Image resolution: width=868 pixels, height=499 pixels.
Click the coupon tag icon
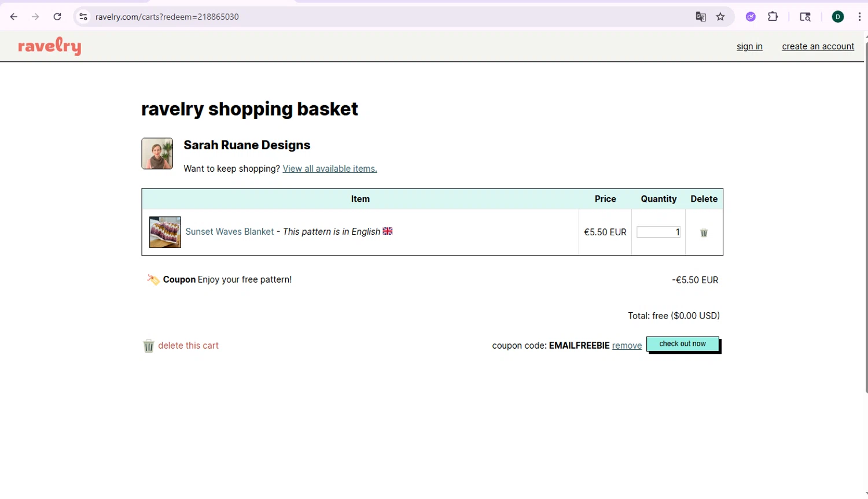point(153,280)
